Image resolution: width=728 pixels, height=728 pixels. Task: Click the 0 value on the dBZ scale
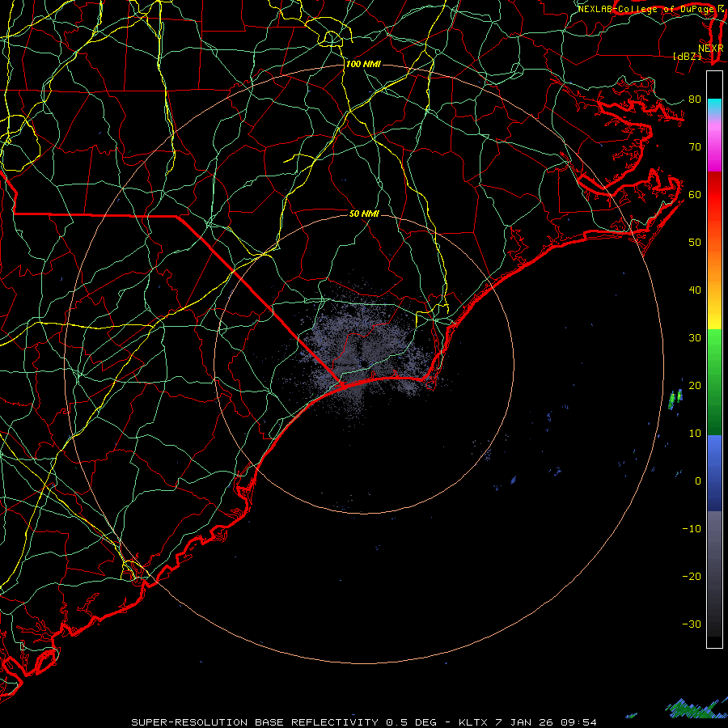[x=698, y=481]
